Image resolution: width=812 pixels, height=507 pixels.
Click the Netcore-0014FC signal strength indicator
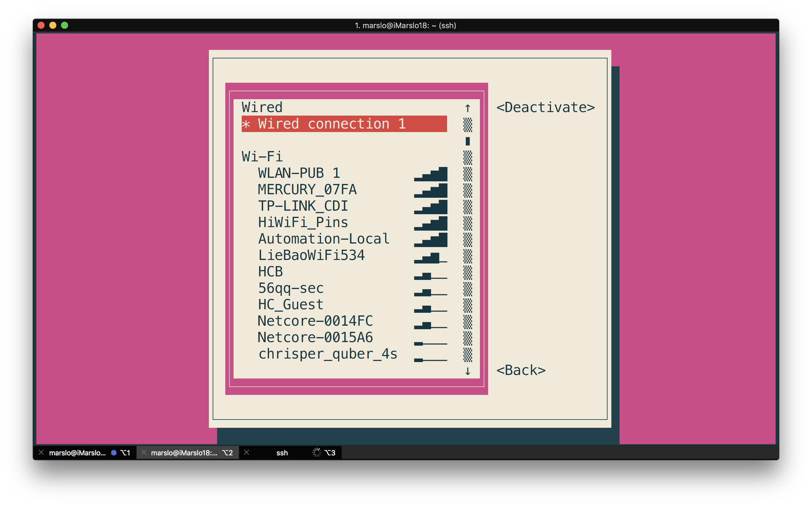click(430, 325)
